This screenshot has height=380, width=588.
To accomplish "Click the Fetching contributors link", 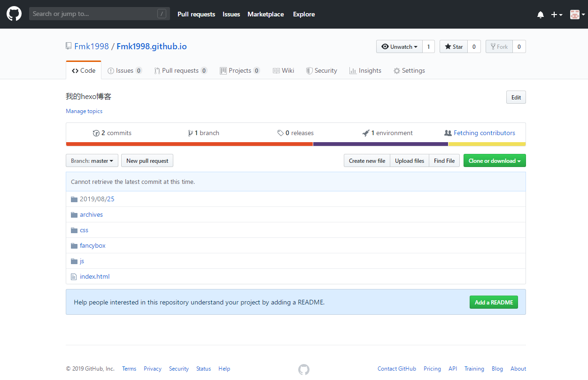I will [480, 133].
